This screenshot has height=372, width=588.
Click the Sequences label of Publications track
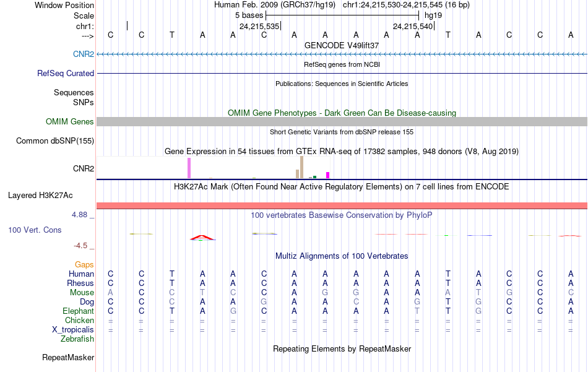coord(74,92)
